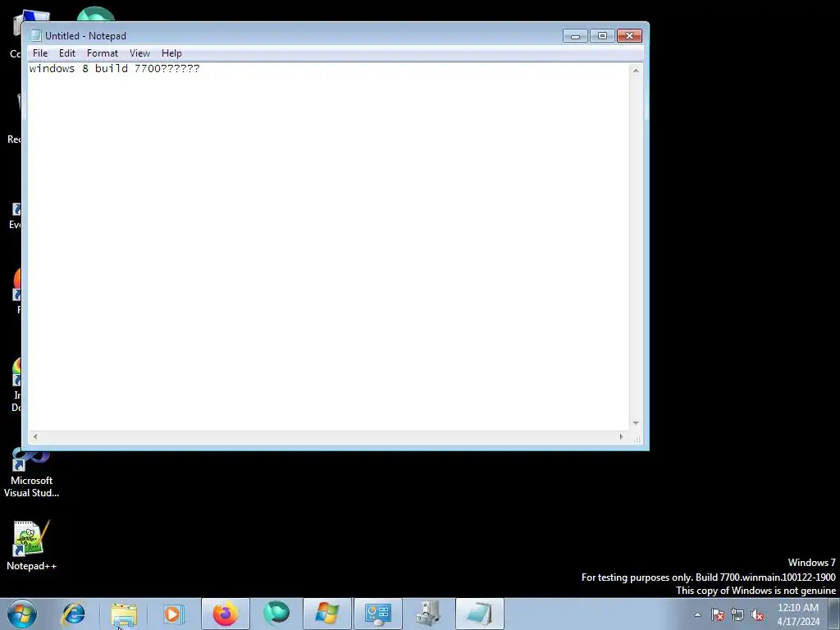The width and height of the screenshot is (840, 630).
Task: Click the muted volume tray icon
Action: tap(757, 614)
